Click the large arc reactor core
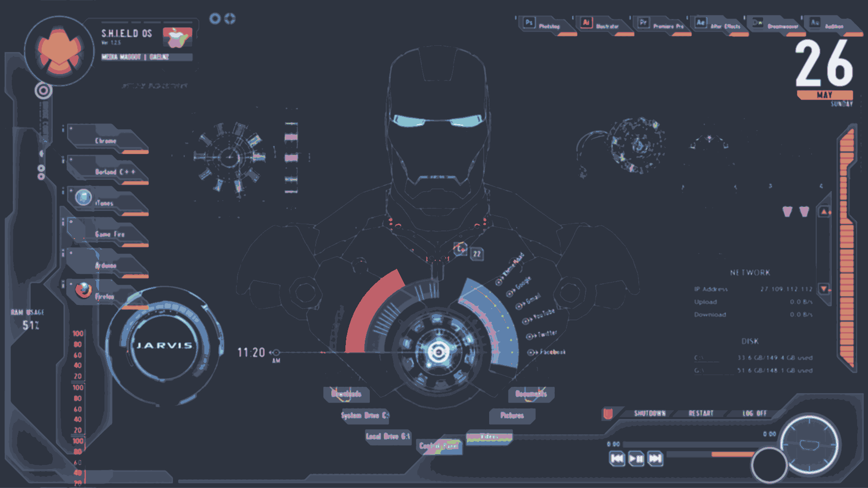Screen dimensions: 868x488 tap(438, 352)
